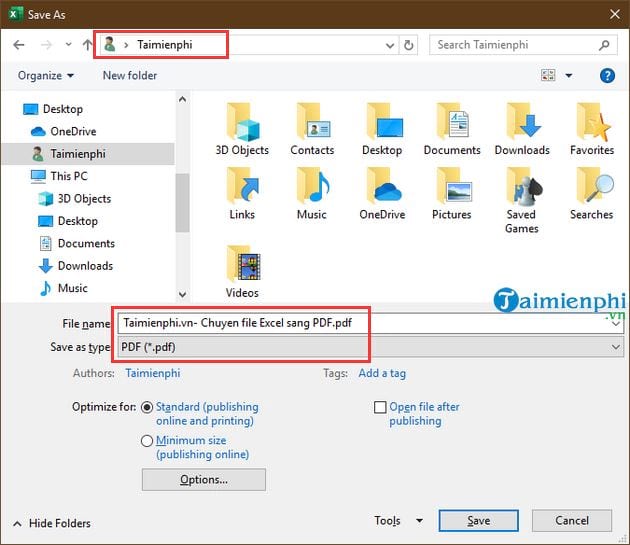630x545 pixels.
Task: Open the OneDrive folder in file pane
Action: coord(382,193)
